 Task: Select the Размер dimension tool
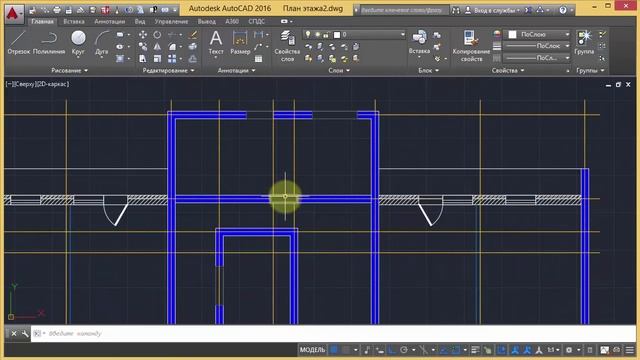pos(240,42)
